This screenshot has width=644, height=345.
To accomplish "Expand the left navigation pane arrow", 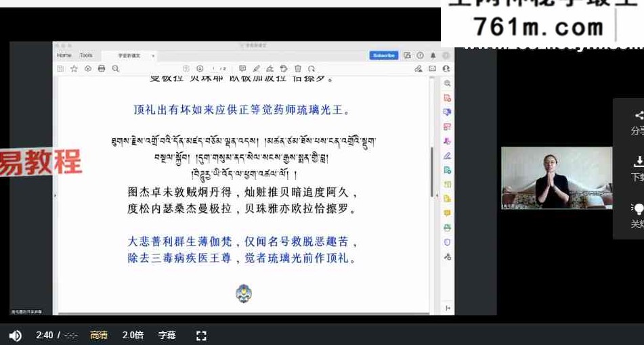I will coord(55,195).
